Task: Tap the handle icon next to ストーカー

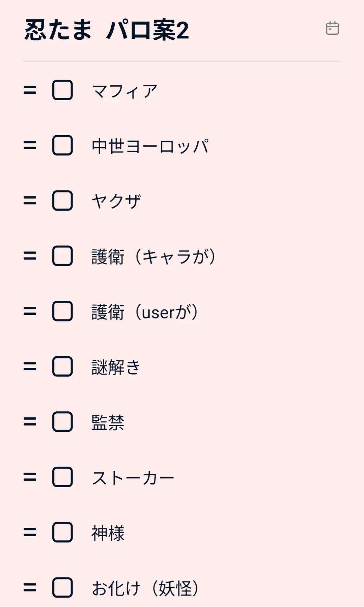Action: 30,477
